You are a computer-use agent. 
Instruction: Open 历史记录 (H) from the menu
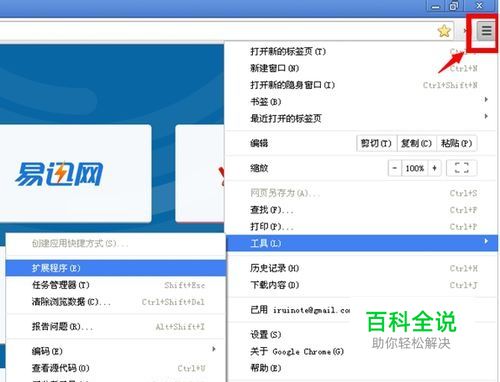(x=362, y=268)
